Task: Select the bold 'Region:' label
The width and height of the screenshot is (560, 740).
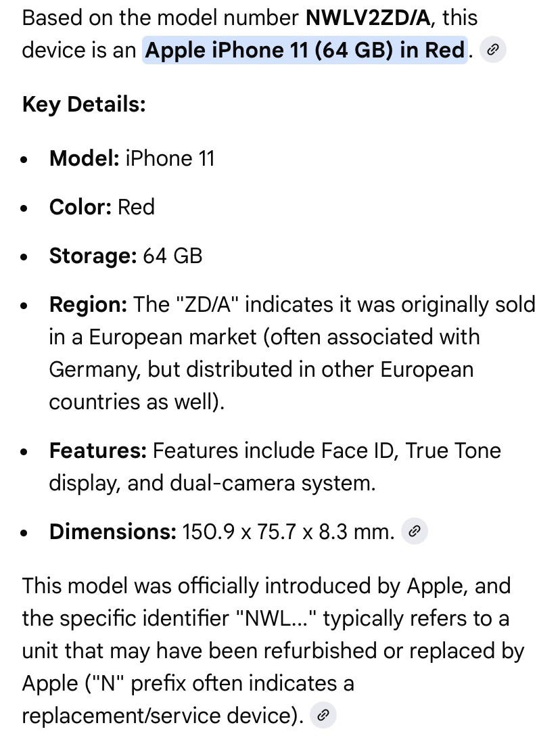Action: tap(88, 305)
